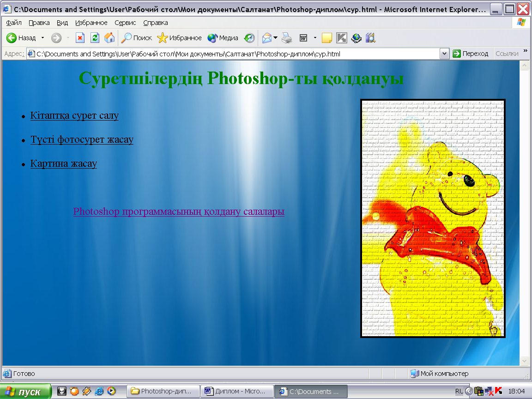Click the Kaspersky K toolbar icon
The height and width of the screenshot is (399, 532).
[x=342, y=38]
